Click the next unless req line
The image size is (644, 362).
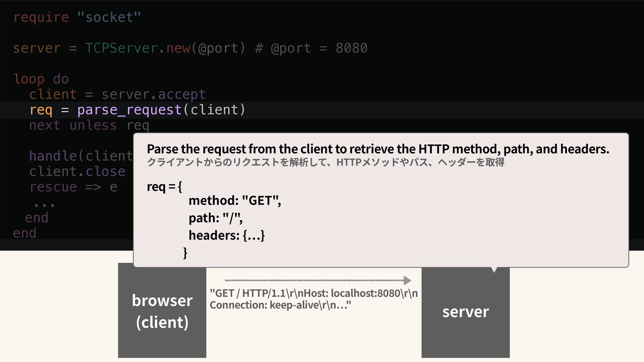(x=89, y=125)
